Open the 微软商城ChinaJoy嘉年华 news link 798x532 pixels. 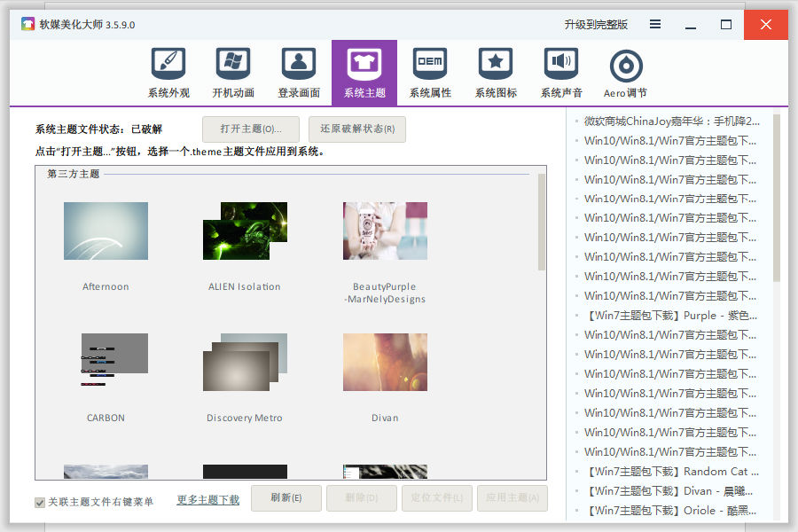coord(671,121)
